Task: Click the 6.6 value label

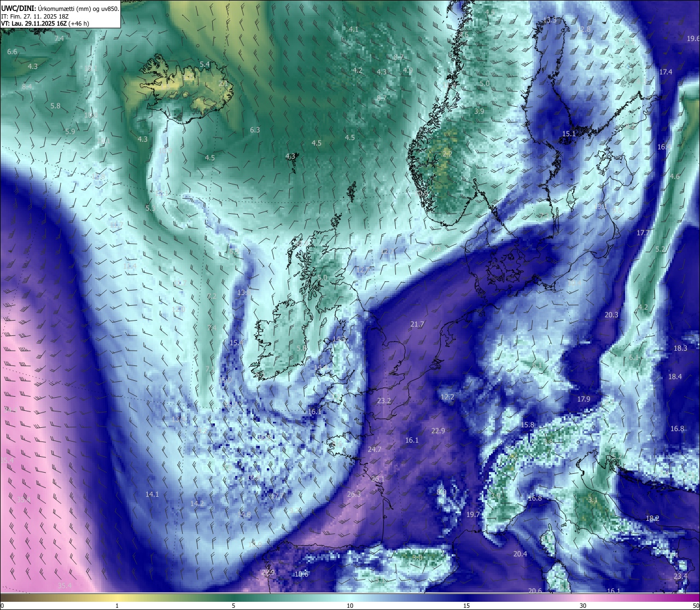Action: coord(12,52)
